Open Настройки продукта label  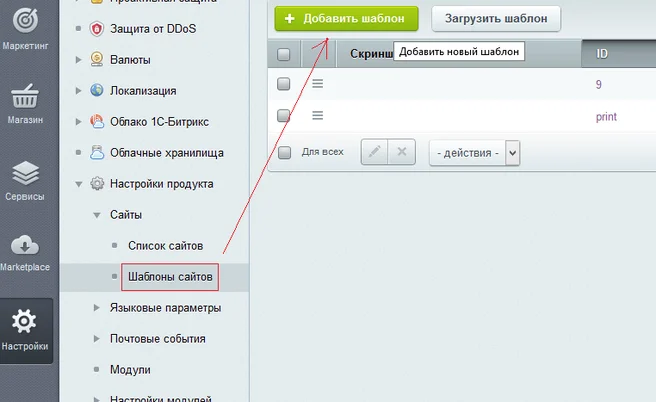point(161,184)
